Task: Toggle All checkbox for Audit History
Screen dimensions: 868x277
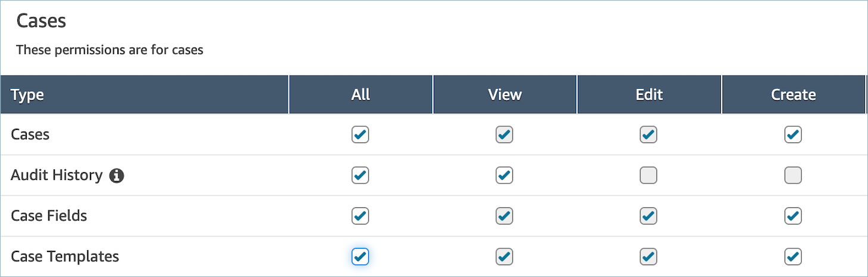Action: tap(360, 175)
